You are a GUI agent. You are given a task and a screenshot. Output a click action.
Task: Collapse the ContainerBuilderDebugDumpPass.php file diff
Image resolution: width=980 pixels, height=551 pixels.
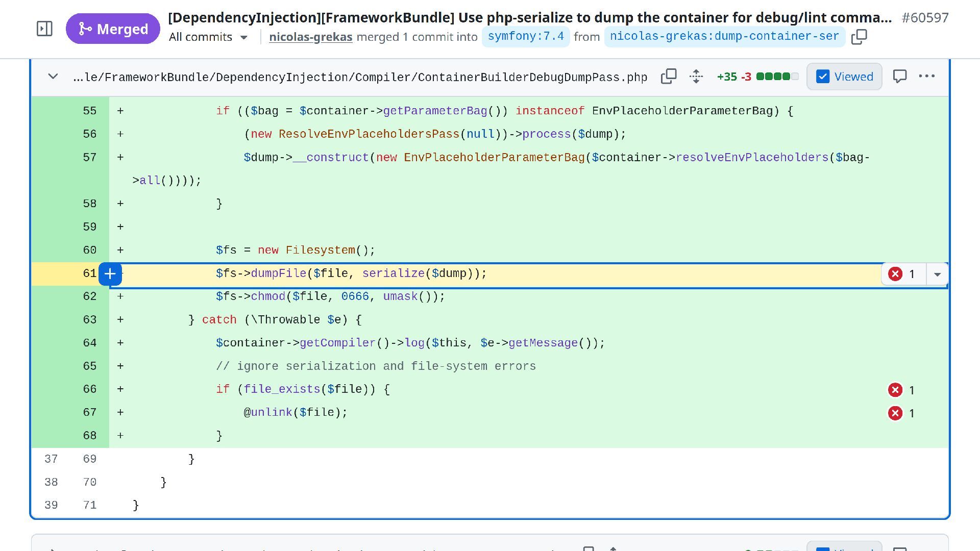[53, 77]
